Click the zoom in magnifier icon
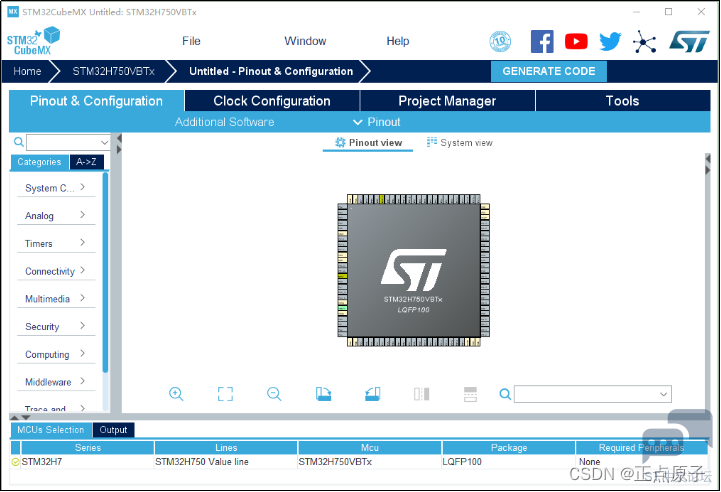 coord(176,394)
